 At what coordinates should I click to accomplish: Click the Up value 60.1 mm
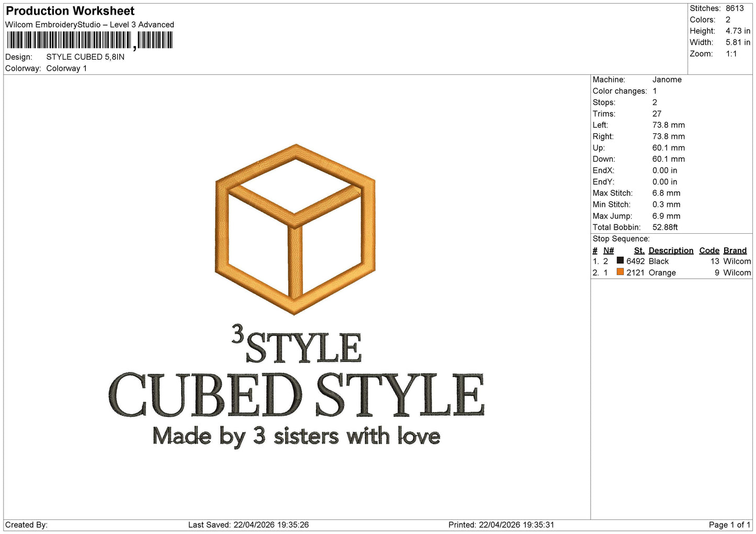point(668,148)
